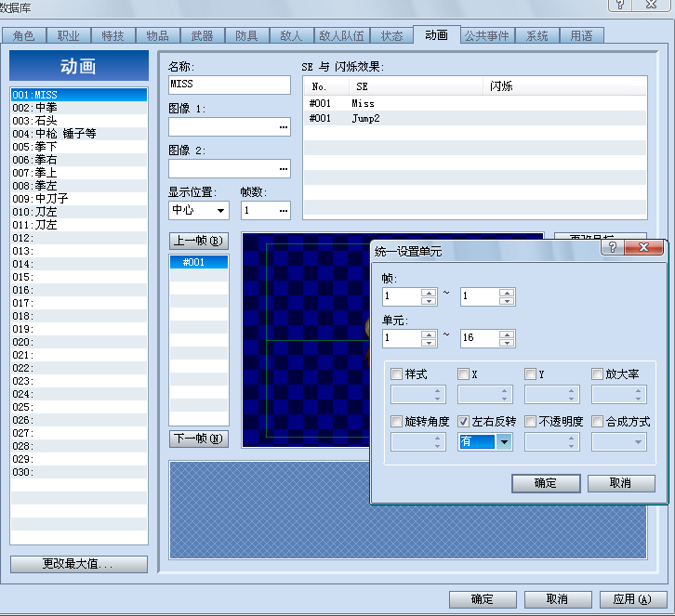Increase the ending 帧 value

coord(507,293)
